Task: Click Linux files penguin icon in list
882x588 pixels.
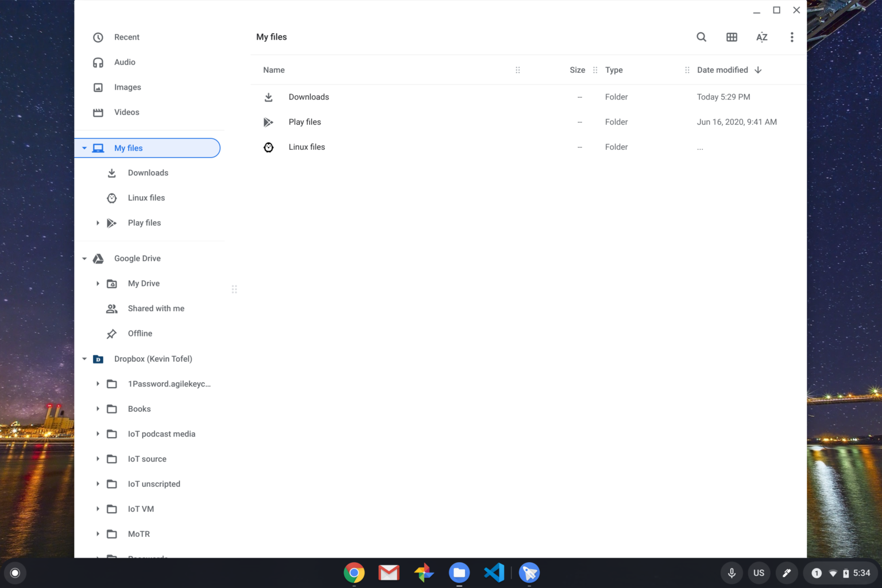Action: pos(268,147)
